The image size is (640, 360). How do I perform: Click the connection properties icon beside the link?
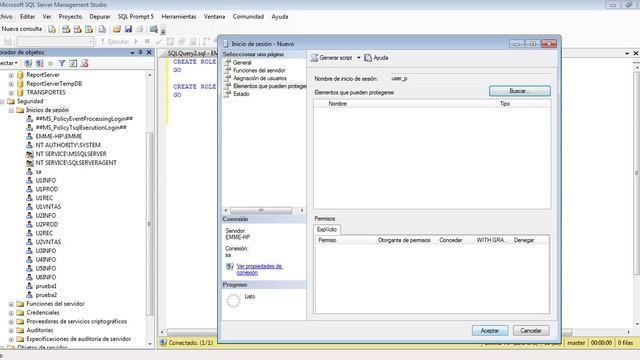pyautogui.click(x=229, y=267)
